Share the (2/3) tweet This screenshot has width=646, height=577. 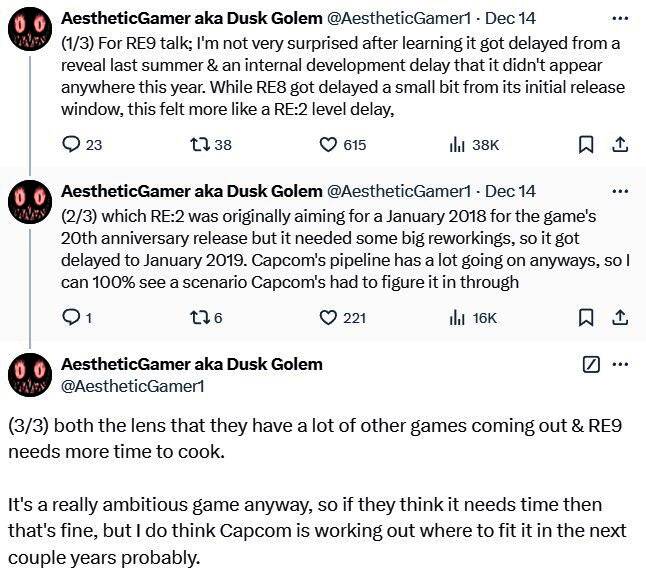point(620,318)
